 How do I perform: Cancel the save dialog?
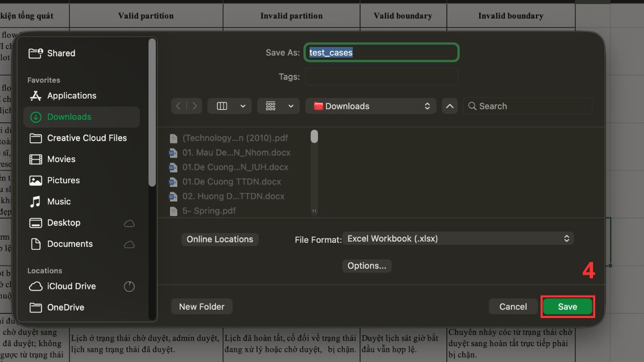513,307
